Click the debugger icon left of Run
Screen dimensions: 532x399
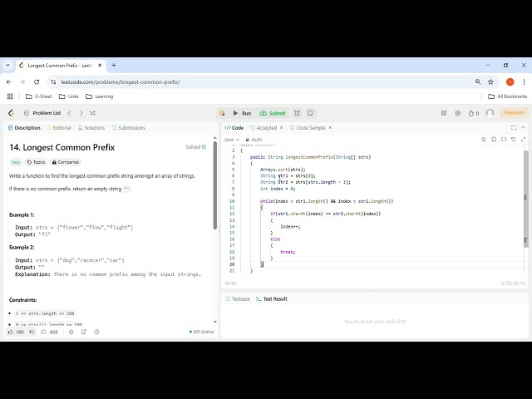[222, 113]
